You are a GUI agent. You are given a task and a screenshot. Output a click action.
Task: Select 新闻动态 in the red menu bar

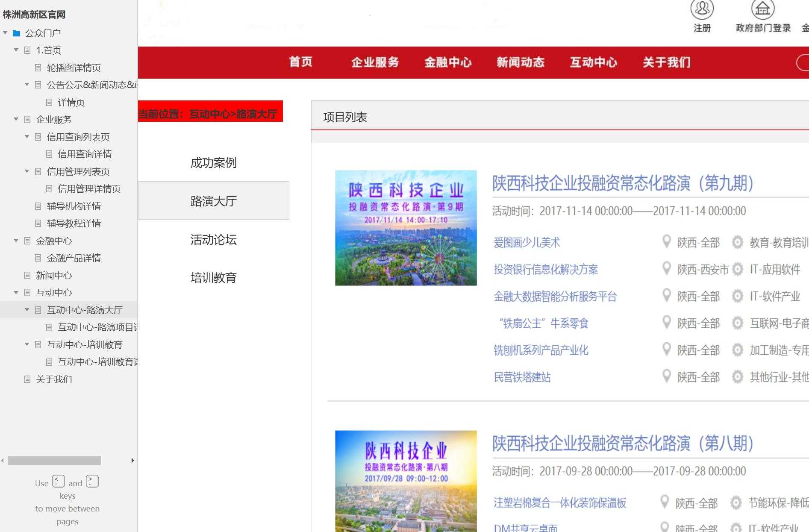tap(521, 62)
